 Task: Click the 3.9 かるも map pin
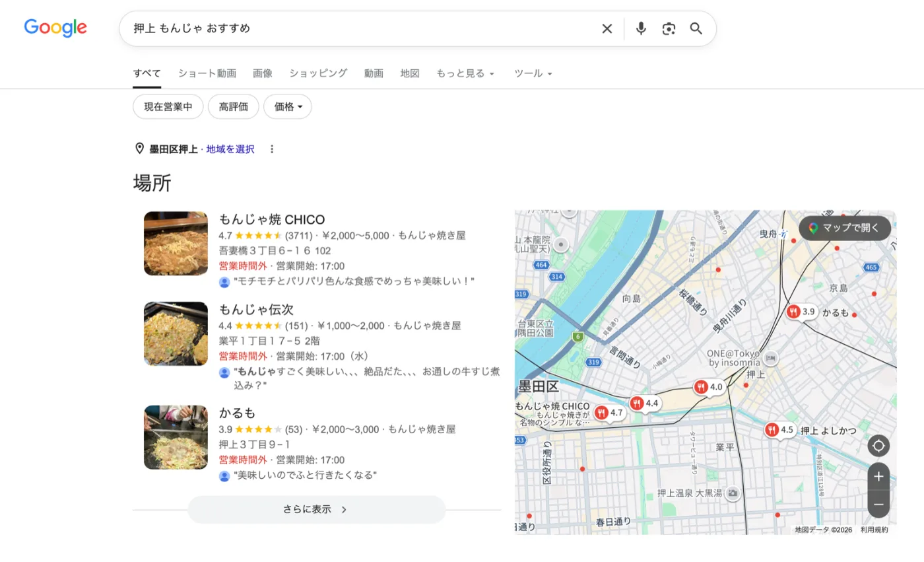tap(802, 312)
